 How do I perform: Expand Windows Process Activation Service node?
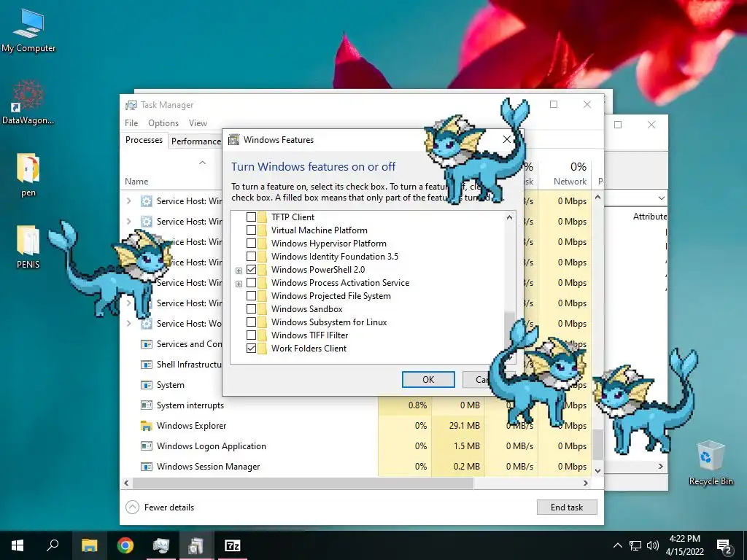click(239, 284)
